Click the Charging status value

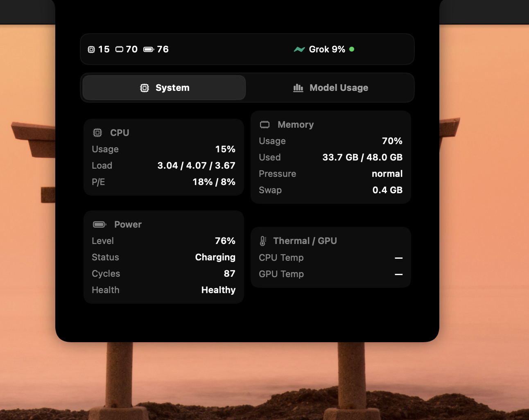coord(215,257)
